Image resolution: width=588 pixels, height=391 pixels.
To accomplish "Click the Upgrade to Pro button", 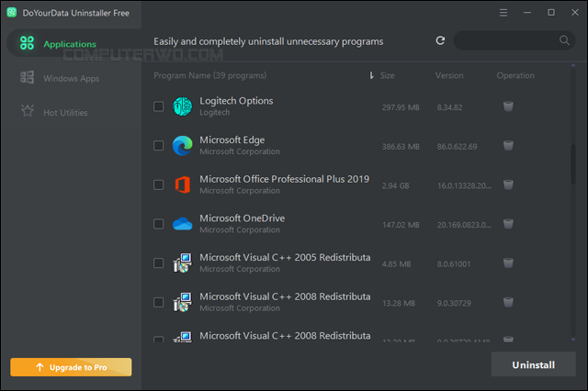I will tap(71, 367).
